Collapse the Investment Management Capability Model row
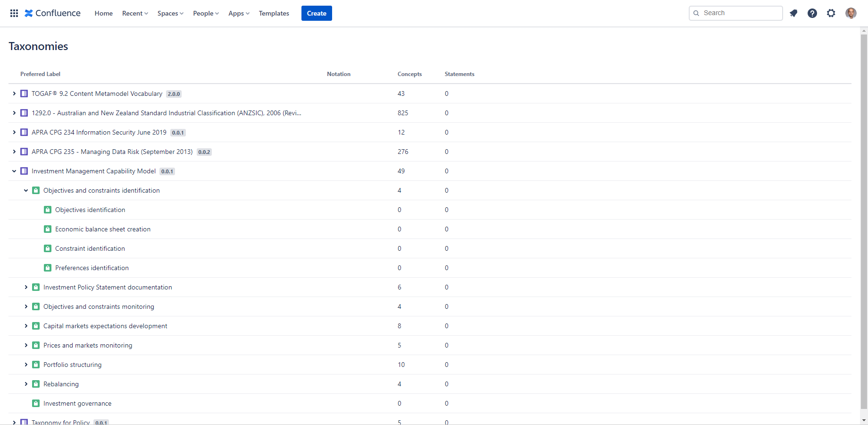 (14, 171)
